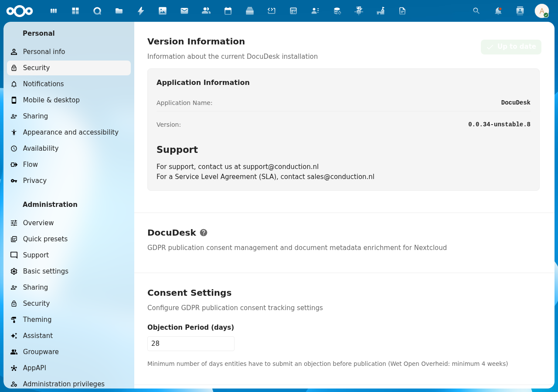
Task: Open Assistant settings
Action: point(69,336)
